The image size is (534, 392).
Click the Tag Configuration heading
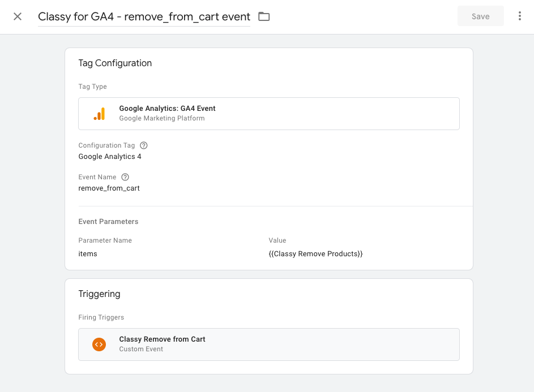tap(115, 63)
